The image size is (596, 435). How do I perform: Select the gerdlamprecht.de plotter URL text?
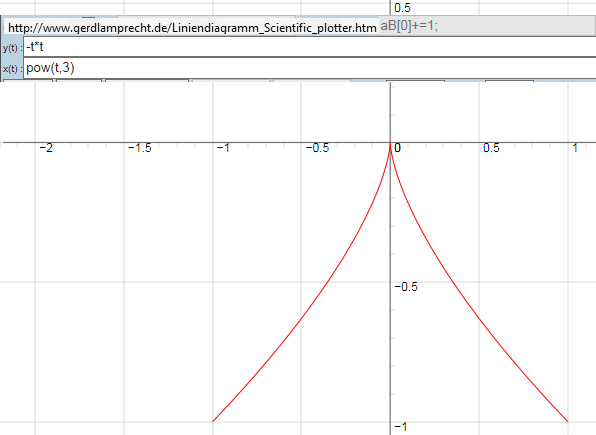click(192, 28)
